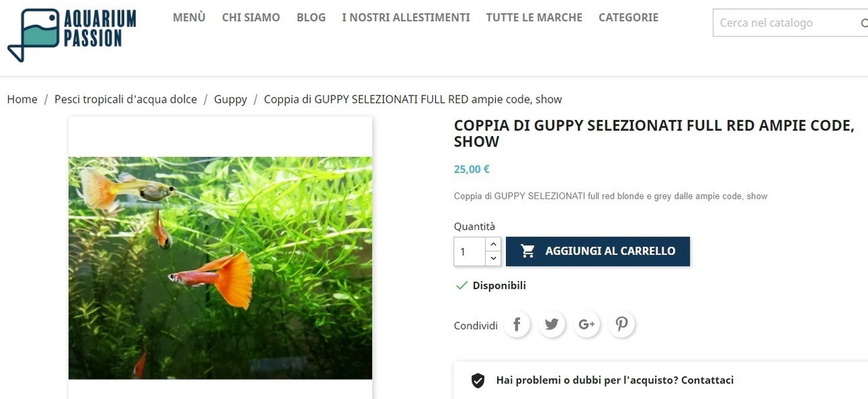This screenshot has height=399, width=868.
Task: Open TUTTE LE MARCHE menu
Action: click(534, 18)
